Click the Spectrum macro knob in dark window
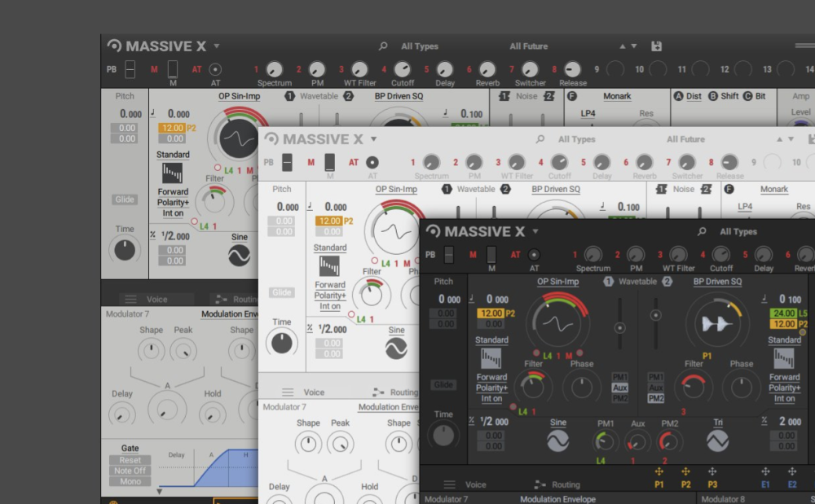 pyautogui.click(x=593, y=255)
